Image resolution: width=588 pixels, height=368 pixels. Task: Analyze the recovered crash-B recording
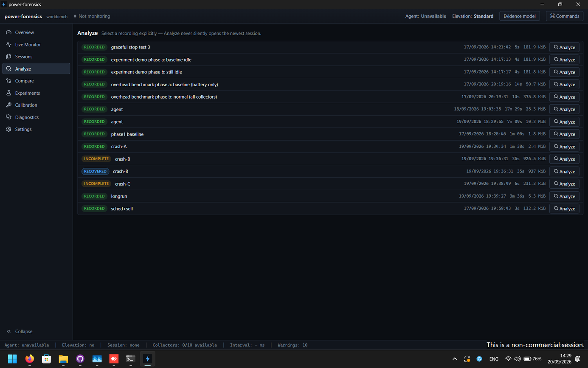pyautogui.click(x=564, y=171)
